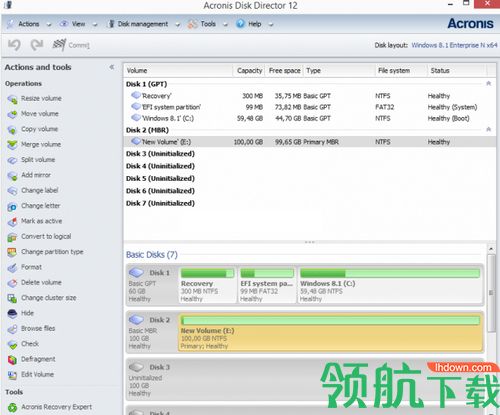The height and width of the screenshot is (415, 500).
Task: Click the Edit Volume icon
Action: [12, 375]
